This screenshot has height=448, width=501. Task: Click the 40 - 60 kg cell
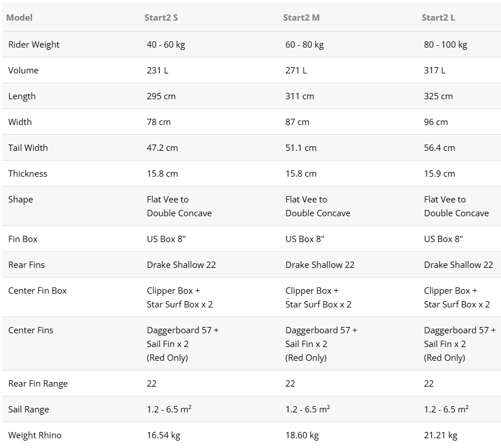click(166, 45)
